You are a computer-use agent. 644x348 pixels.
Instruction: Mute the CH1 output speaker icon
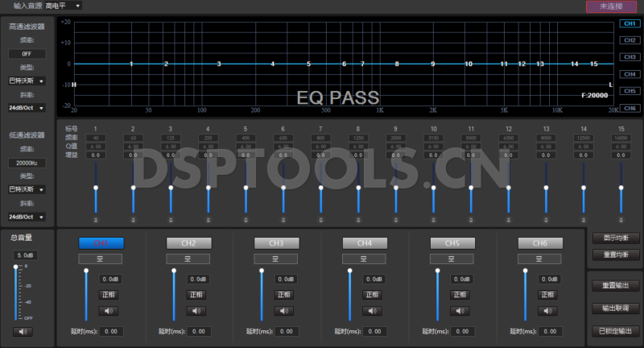[108, 311]
